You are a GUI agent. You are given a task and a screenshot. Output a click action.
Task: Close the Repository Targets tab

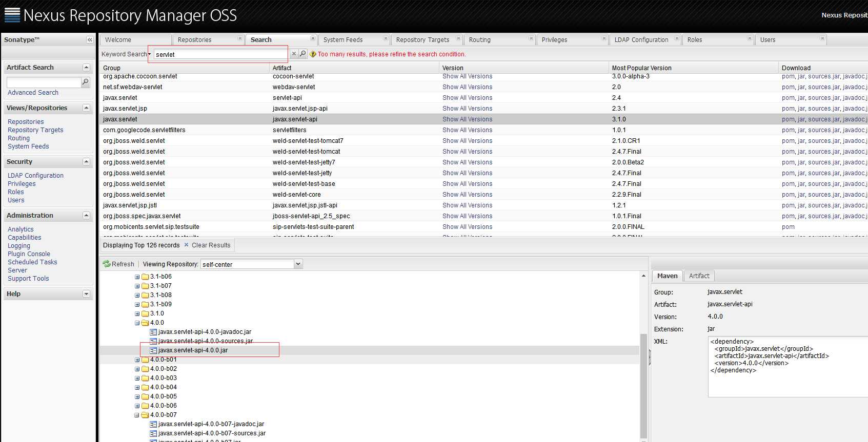pos(458,38)
